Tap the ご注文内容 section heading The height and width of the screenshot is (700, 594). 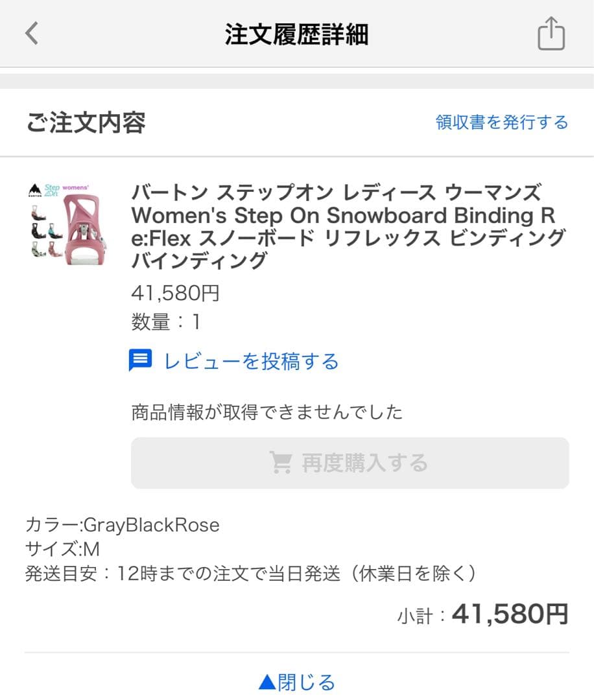point(86,122)
